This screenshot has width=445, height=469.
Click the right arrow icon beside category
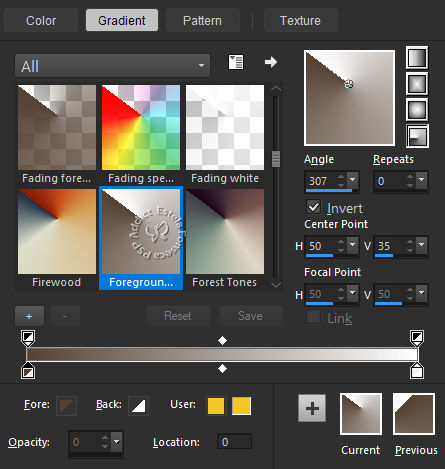coord(271,62)
